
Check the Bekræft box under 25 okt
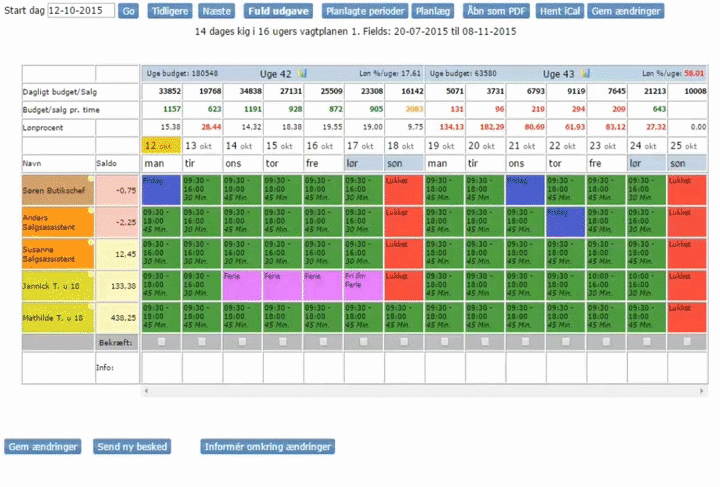687,341
